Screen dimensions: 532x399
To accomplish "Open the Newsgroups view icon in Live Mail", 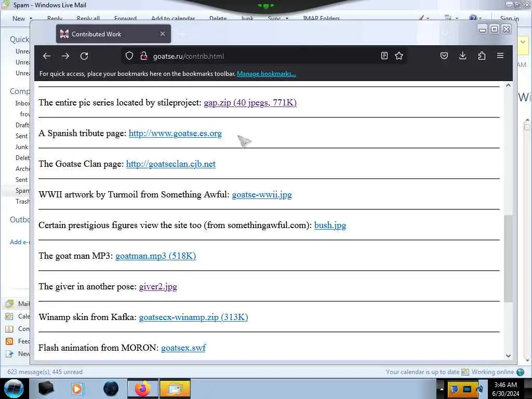I will tap(9, 353).
